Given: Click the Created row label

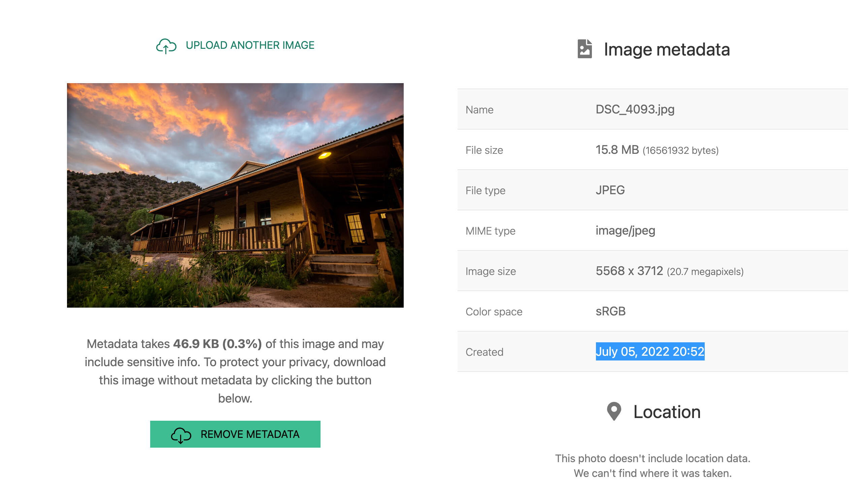Looking at the screenshot, I should tap(484, 352).
